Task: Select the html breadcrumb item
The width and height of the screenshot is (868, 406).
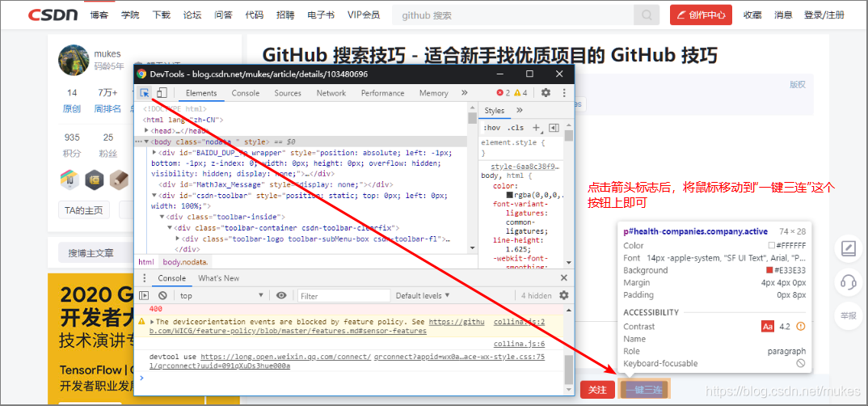Action: [146, 262]
